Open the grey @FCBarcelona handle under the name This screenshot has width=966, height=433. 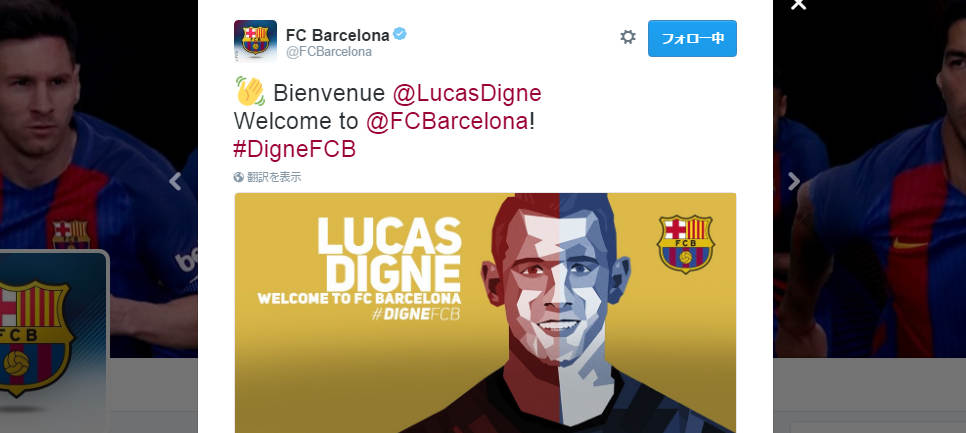[x=329, y=52]
